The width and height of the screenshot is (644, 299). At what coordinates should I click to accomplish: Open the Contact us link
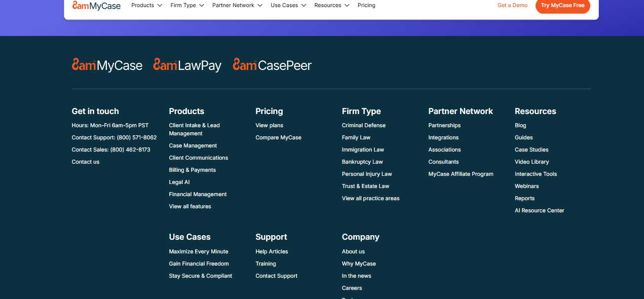pos(85,161)
